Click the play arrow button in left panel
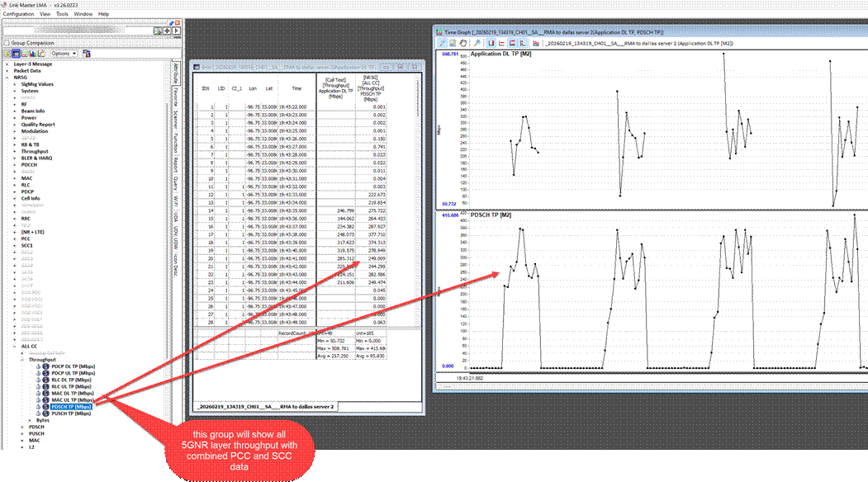The width and height of the screenshot is (868, 482). [x=177, y=31]
